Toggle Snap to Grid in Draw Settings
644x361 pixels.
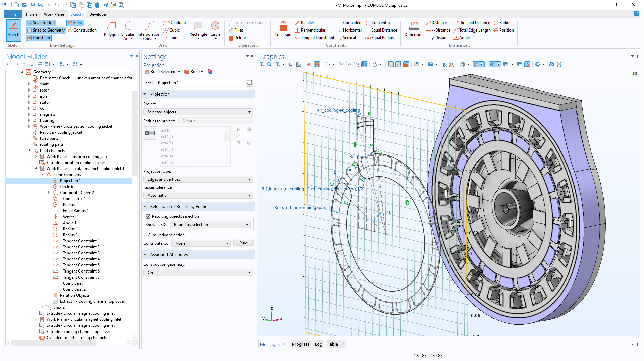41,22
